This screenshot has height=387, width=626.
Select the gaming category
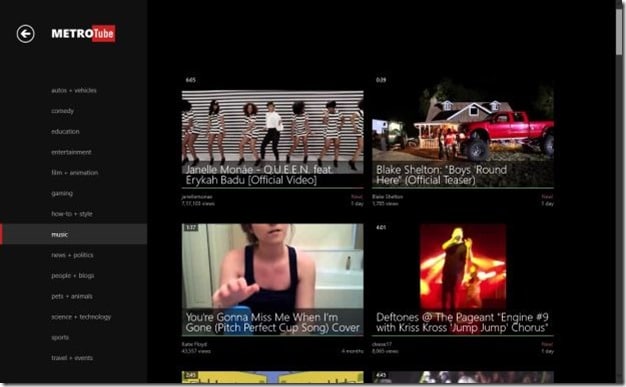[x=62, y=193]
